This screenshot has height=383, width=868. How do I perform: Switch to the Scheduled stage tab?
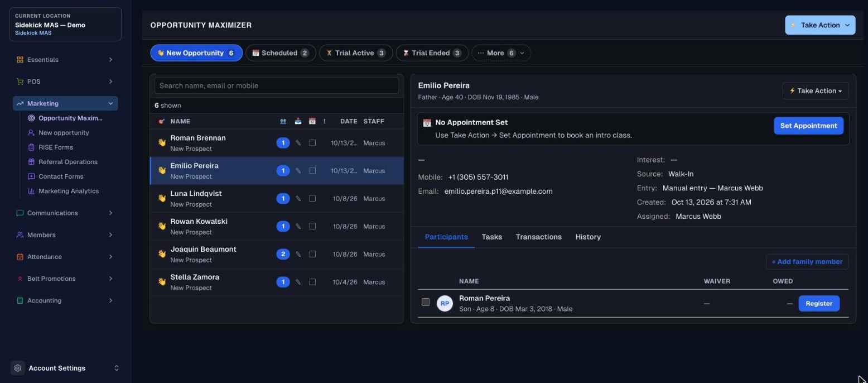tap(281, 53)
